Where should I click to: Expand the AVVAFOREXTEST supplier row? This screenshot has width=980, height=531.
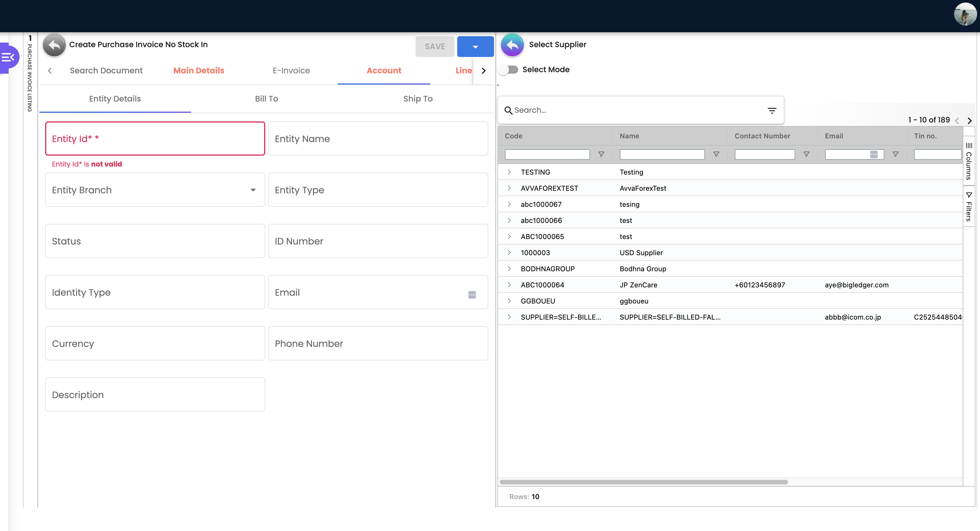[509, 188]
